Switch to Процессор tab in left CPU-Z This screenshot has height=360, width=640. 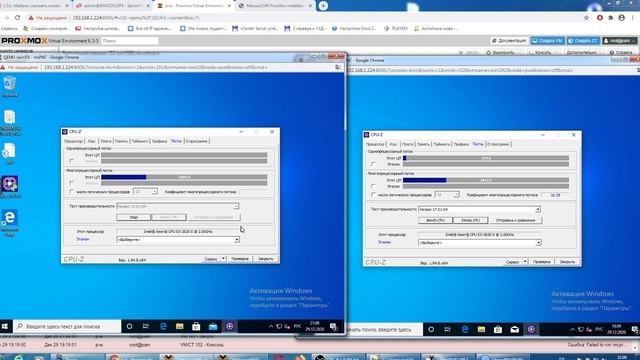coord(73,141)
